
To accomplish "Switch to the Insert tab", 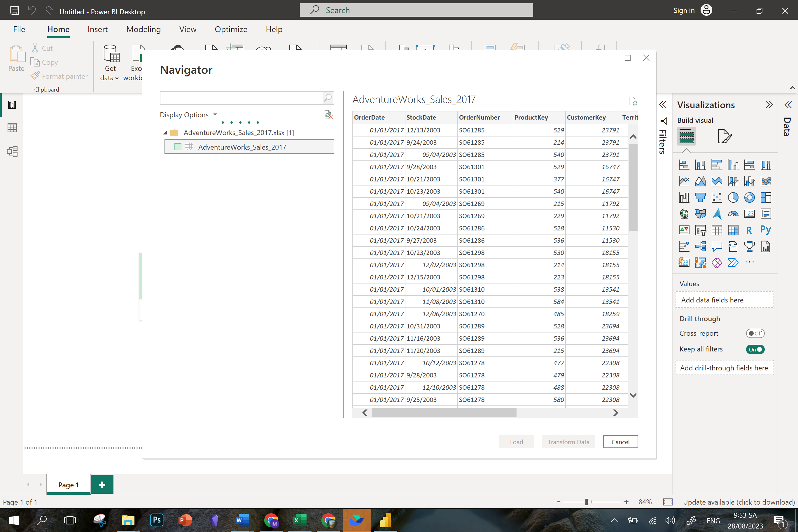I will point(97,29).
